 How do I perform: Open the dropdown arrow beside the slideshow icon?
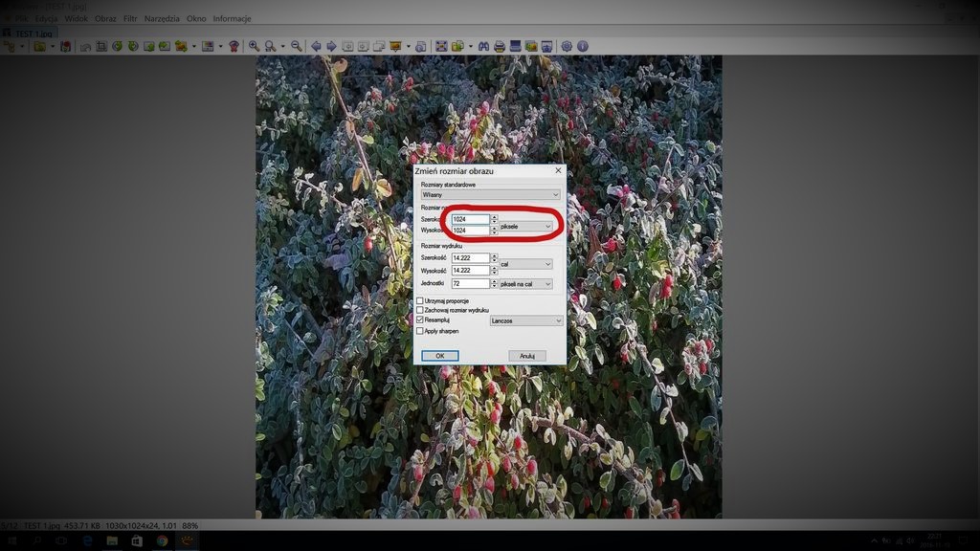tap(408, 46)
